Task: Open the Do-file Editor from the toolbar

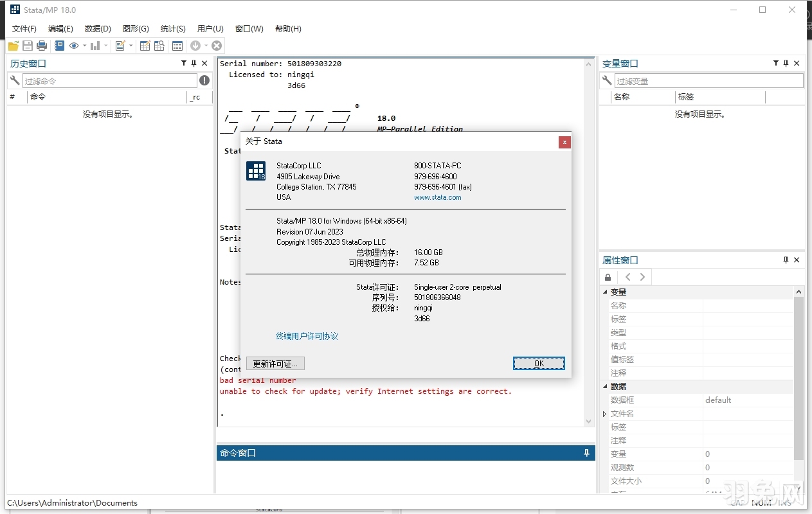Action: coord(121,45)
